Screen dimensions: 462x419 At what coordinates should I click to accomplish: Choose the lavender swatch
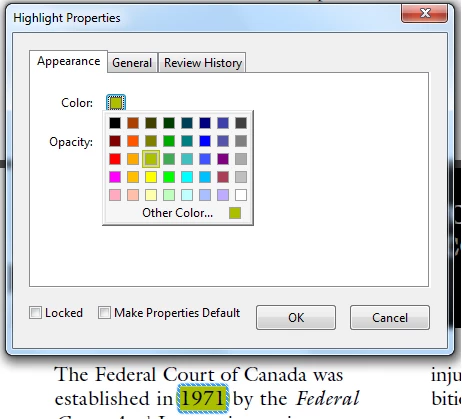pos(223,195)
